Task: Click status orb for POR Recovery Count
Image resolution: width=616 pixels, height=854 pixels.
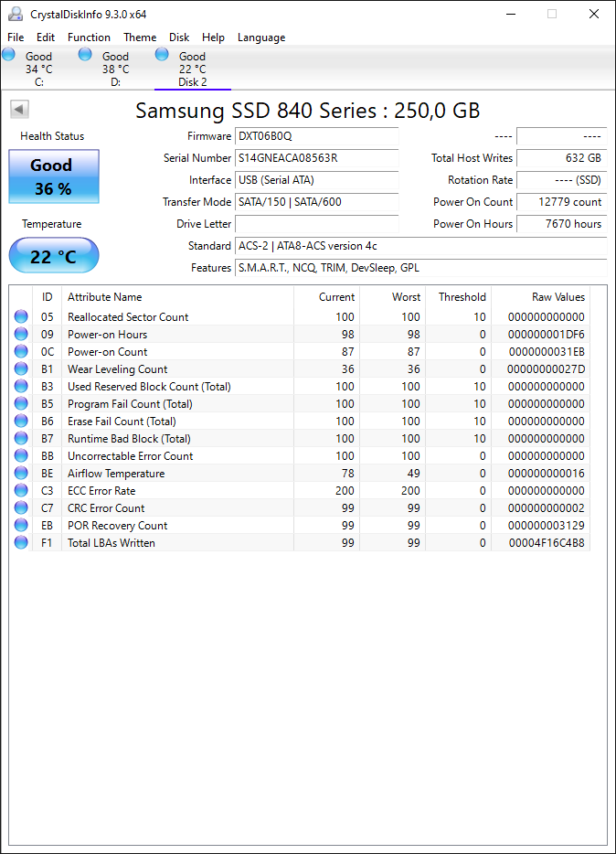Action: point(21,526)
